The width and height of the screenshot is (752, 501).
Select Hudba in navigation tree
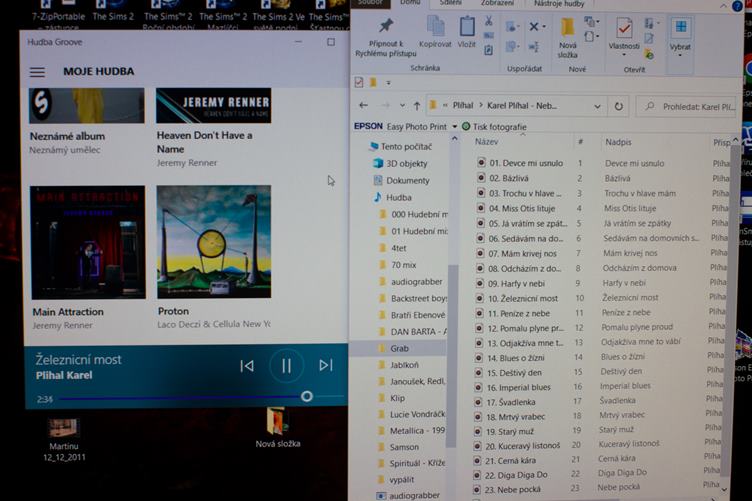tap(392, 198)
